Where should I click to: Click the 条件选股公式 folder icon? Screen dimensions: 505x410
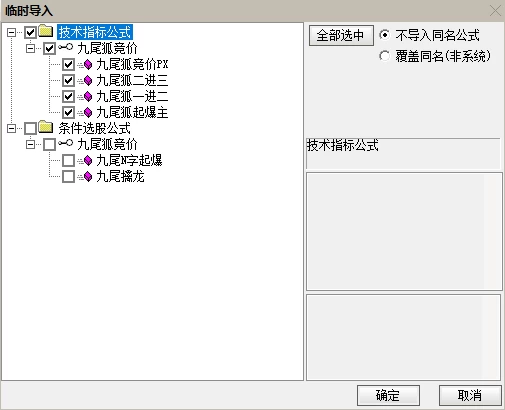tap(46, 127)
